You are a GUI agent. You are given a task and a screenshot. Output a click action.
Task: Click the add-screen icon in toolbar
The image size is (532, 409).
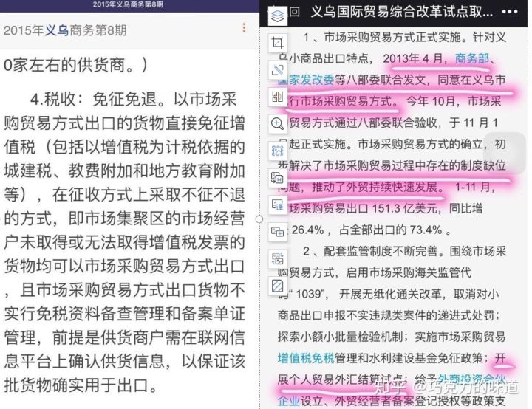pos(278,231)
